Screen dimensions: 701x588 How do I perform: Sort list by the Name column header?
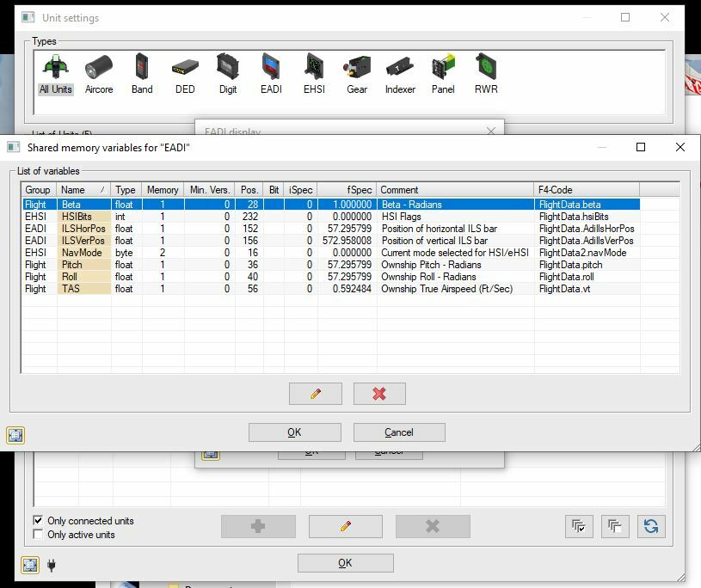[x=83, y=190]
